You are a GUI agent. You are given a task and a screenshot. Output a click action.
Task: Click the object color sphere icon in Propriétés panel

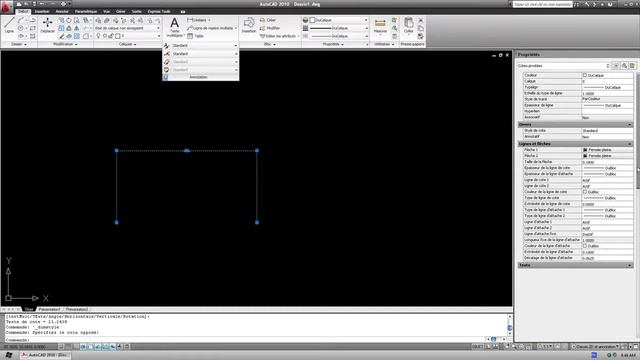click(x=305, y=20)
